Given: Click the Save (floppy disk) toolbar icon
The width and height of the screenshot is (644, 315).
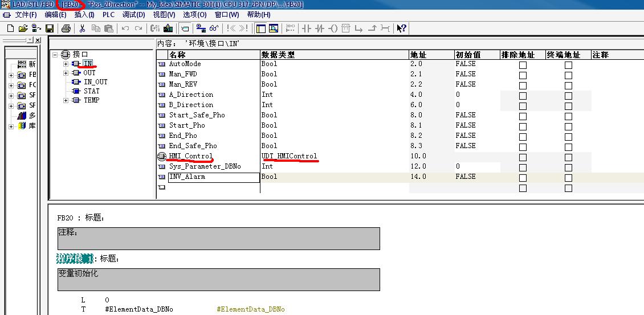Looking at the screenshot, I should click(50, 28).
